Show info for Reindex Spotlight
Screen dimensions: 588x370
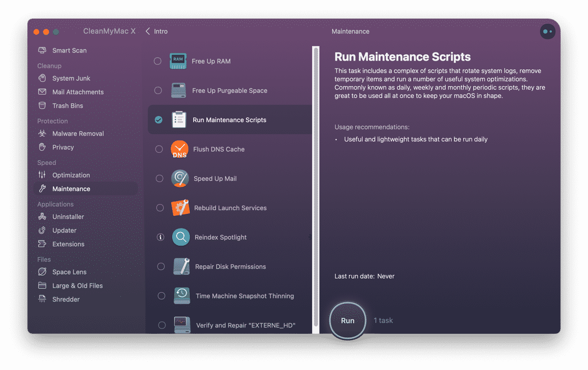(160, 237)
